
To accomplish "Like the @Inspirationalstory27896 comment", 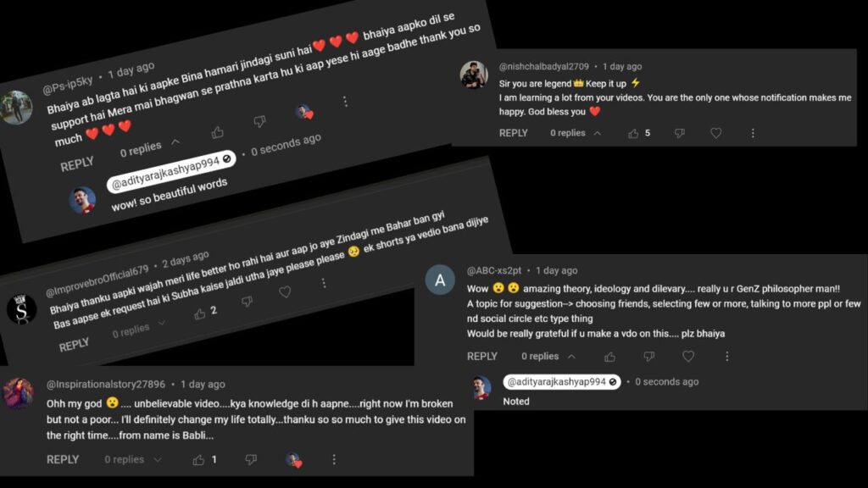I will 198,460.
